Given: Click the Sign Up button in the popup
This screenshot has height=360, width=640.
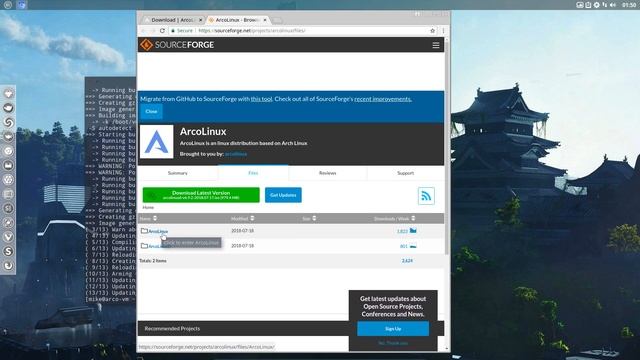Looking at the screenshot, I should point(393,329).
